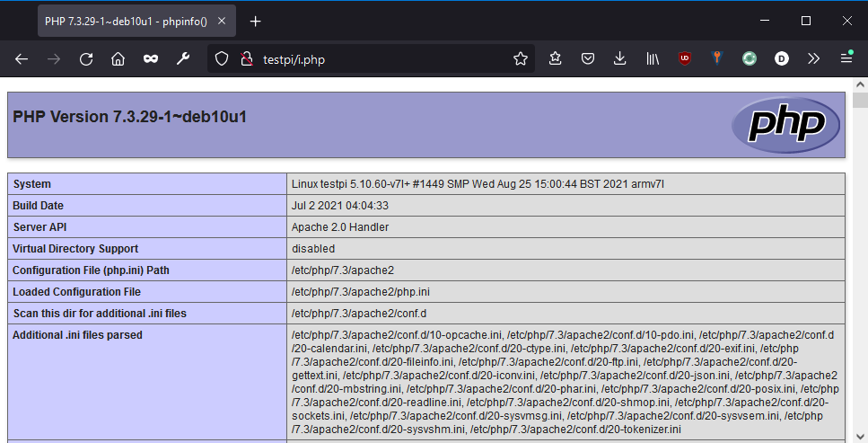Click the vertical scrollbar thumb

(860, 101)
